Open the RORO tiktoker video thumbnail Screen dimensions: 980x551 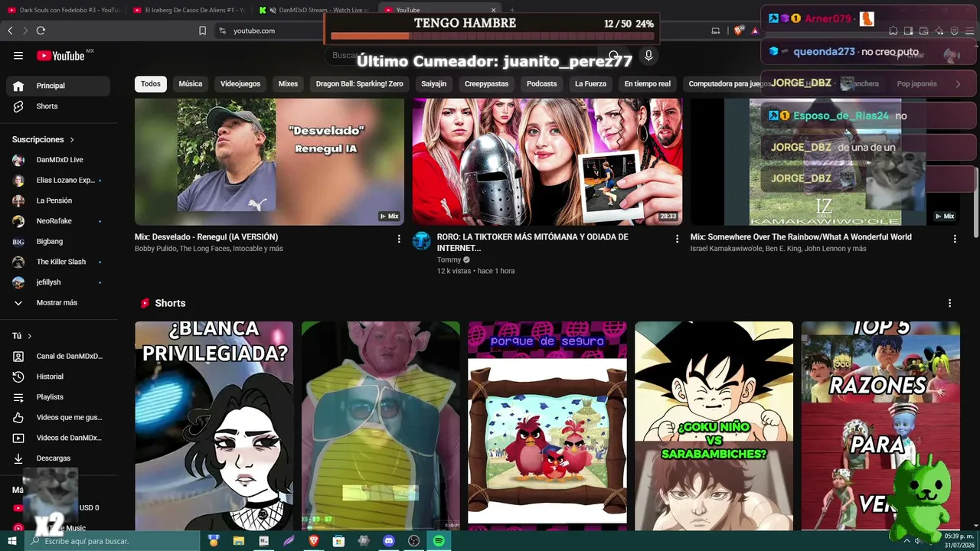coord(547,161)
